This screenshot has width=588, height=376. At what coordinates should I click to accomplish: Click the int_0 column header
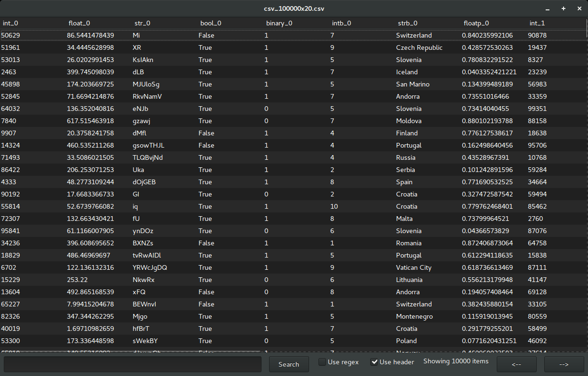pos(33,23)
